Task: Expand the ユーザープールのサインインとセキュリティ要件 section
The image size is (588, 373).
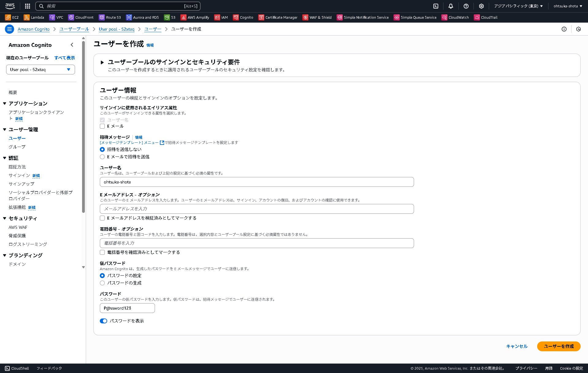Action: [x=102, y=62]
